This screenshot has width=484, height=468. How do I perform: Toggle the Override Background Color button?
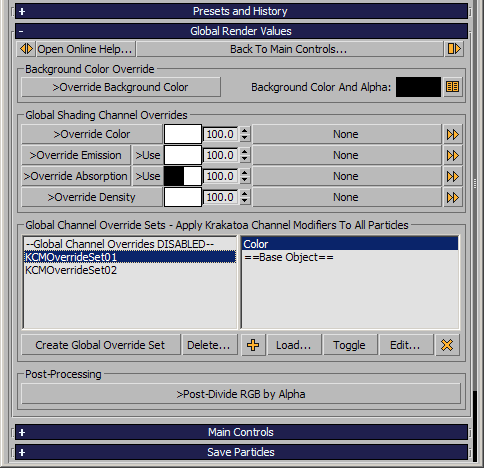(121, 87)
